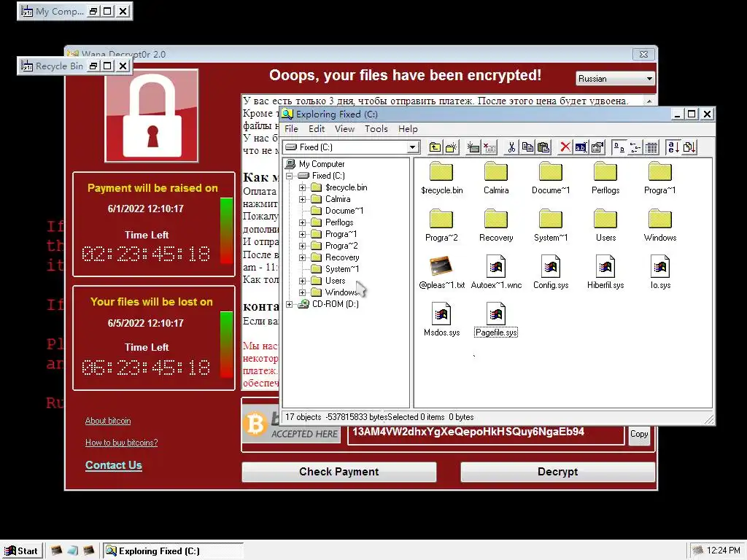The image size is (747, 560).
Task: Click the New Folder toolbar icon
Action: coord(451,147)
